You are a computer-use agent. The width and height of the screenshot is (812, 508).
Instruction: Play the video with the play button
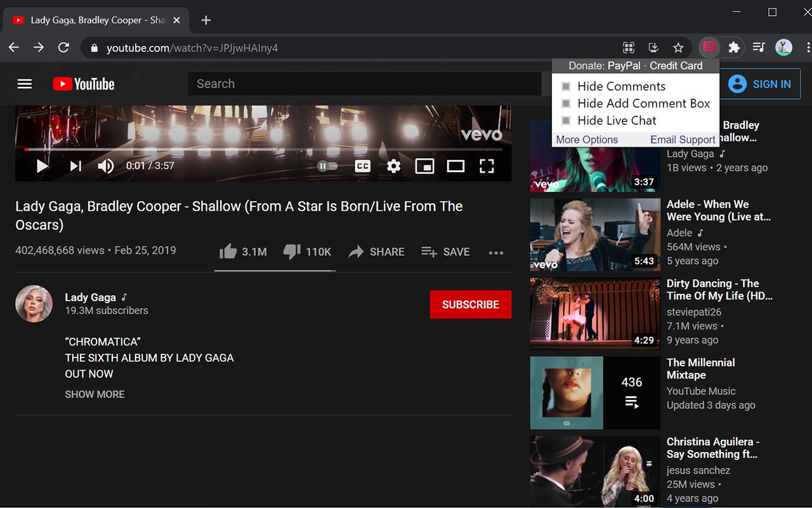tap(42, 166)
